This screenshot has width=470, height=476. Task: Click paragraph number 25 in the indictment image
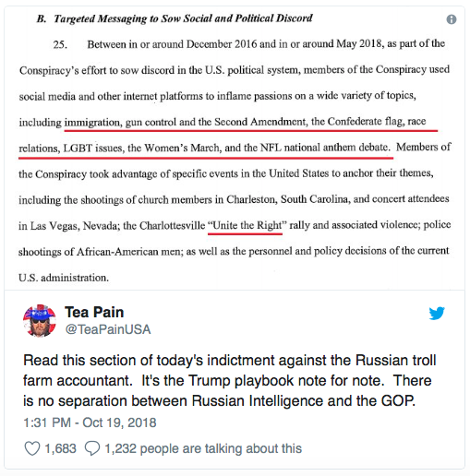60,45
